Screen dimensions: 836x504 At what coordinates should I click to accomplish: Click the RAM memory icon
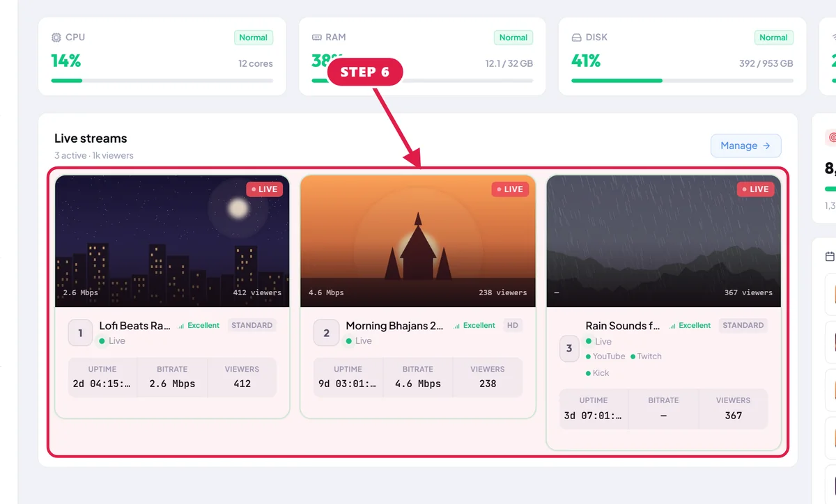point(317,38)
